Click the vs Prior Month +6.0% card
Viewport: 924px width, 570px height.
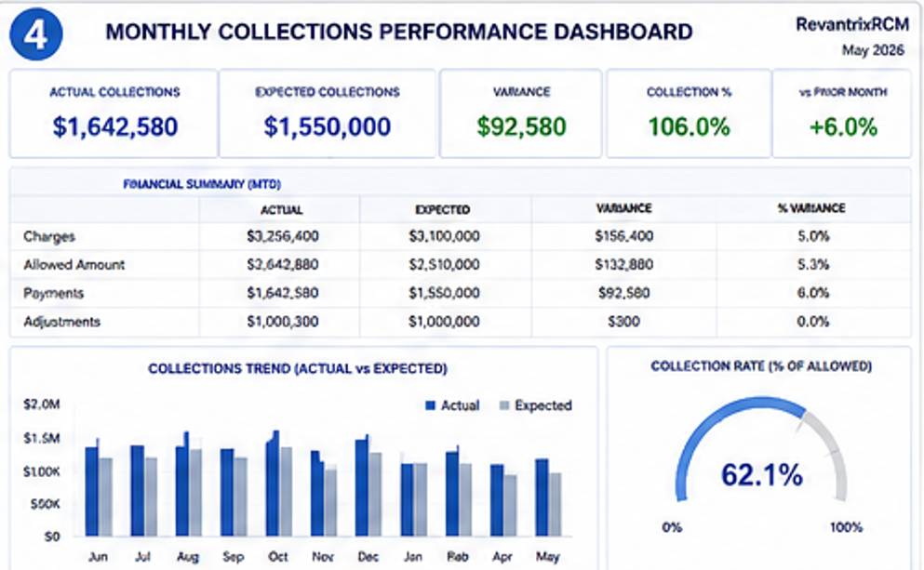pos(842,113)
